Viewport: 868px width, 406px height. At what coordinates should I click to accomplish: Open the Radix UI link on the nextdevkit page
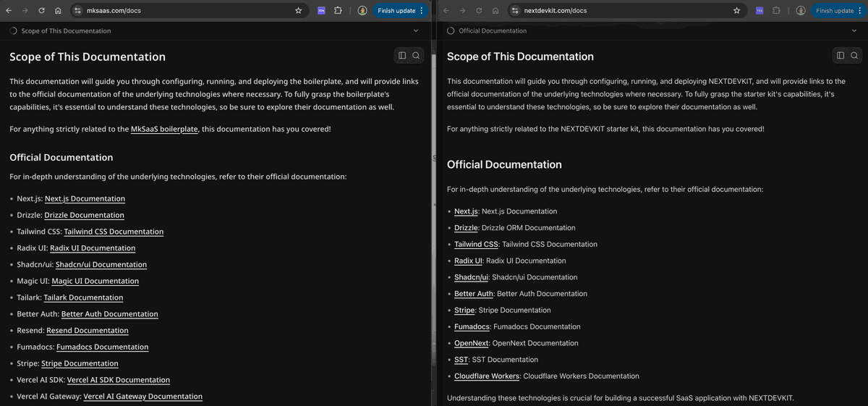[x=468, y=261]
